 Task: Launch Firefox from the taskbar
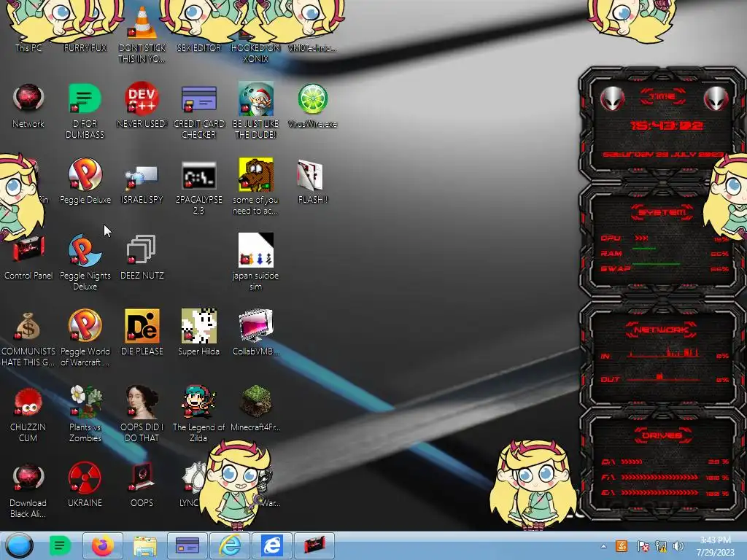[x=102, y=545]
